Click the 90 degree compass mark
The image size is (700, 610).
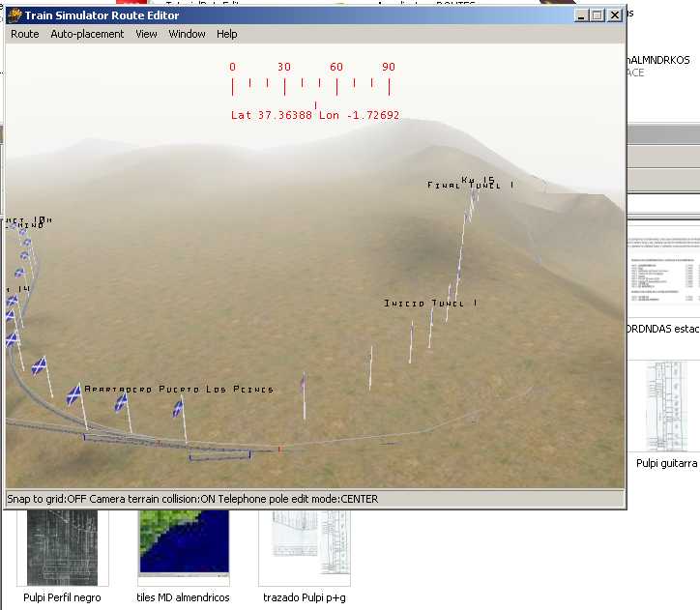coord(388,68)
